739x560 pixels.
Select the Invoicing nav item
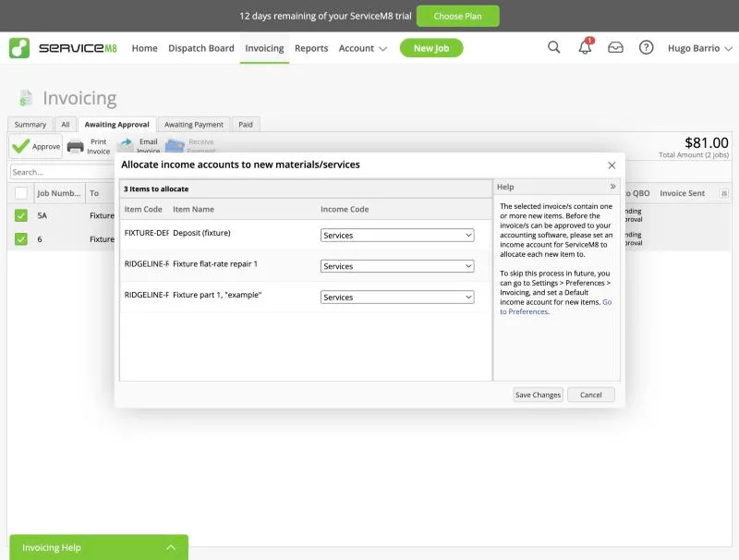tap(264, 48)
